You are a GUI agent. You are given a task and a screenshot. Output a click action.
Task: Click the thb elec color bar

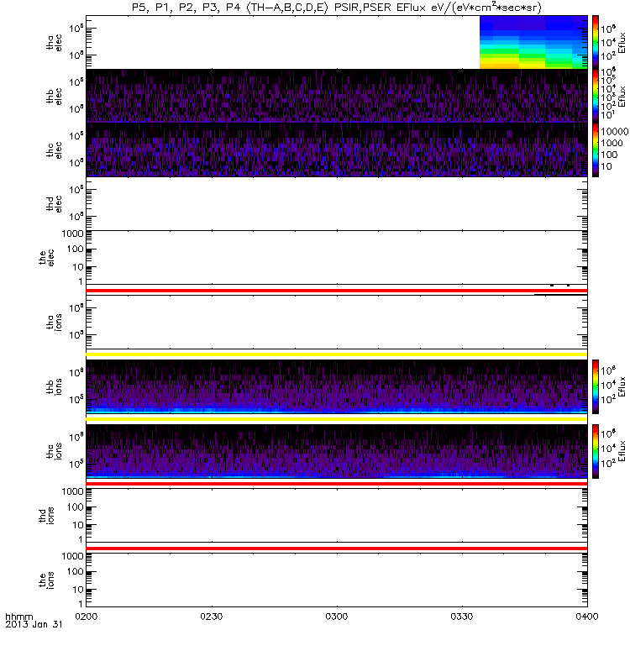[596, 96]
